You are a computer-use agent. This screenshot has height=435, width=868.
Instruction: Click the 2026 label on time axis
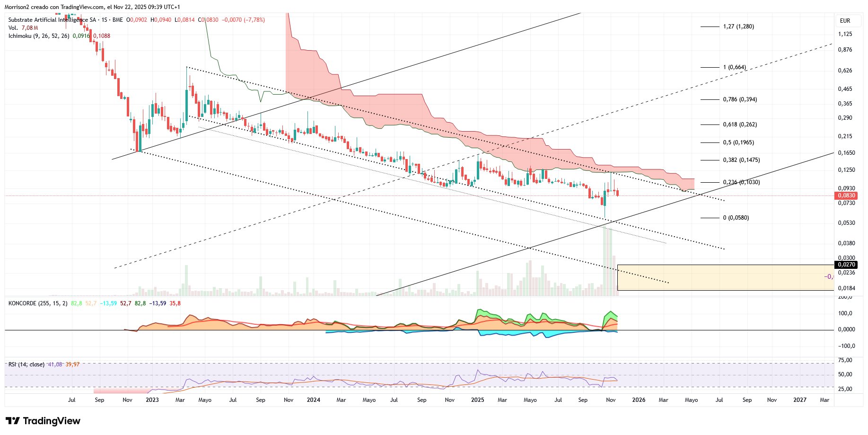[639, 400]
